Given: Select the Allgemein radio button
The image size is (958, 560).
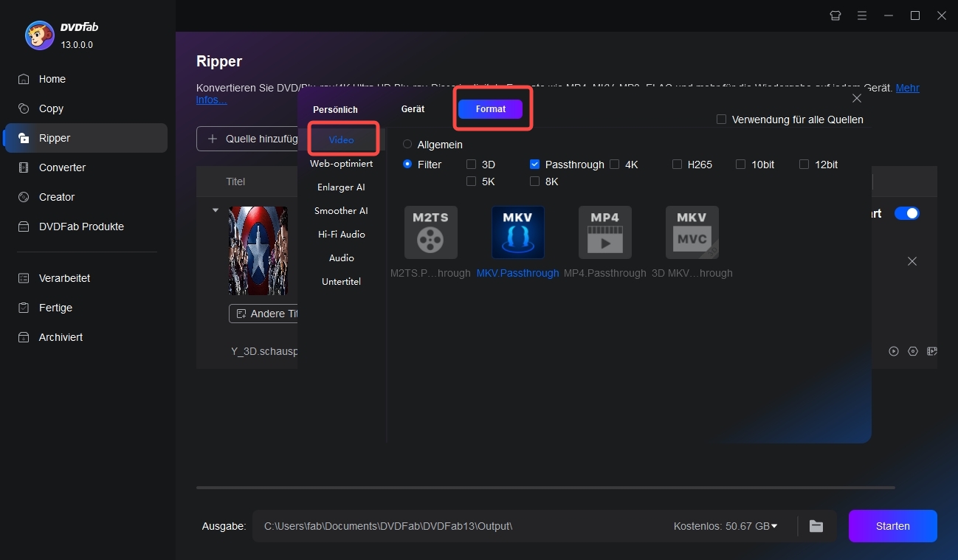Looking at the screenshot, I should 407,145.
